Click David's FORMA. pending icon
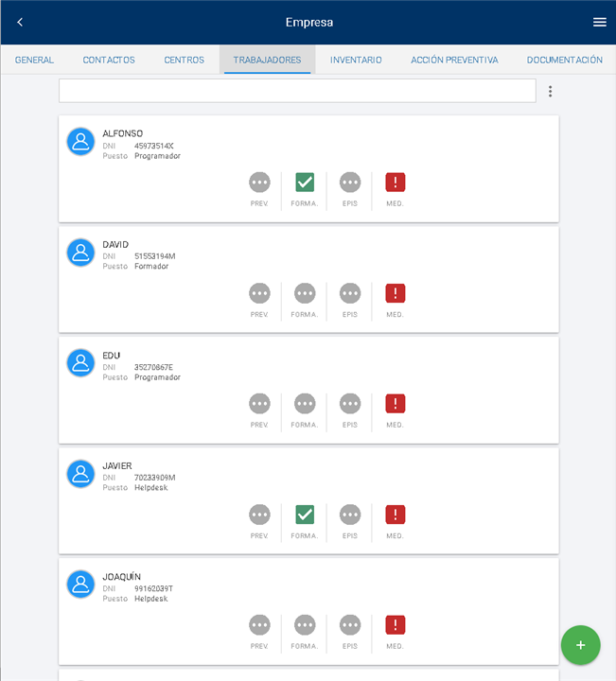This screenshot has width=616, height=681. point(305,293)
